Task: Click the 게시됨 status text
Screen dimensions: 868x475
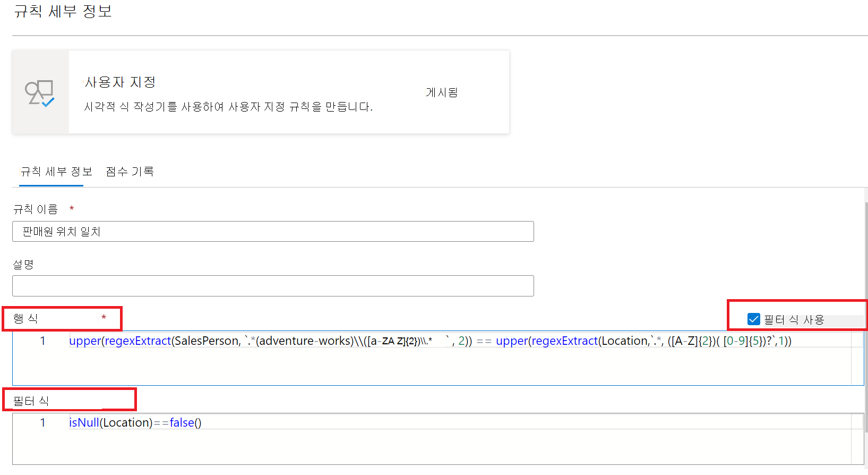Action: pyautogui.click(x=442, y=92)
